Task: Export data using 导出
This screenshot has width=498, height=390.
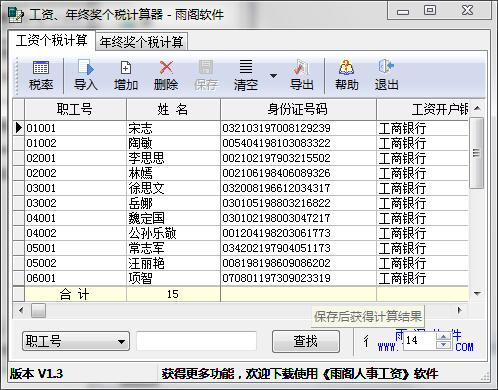Action: 301,76
